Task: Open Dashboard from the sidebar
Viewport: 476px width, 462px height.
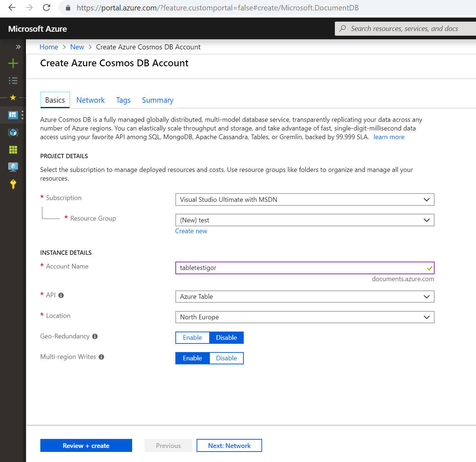Action: coord(13,115)
